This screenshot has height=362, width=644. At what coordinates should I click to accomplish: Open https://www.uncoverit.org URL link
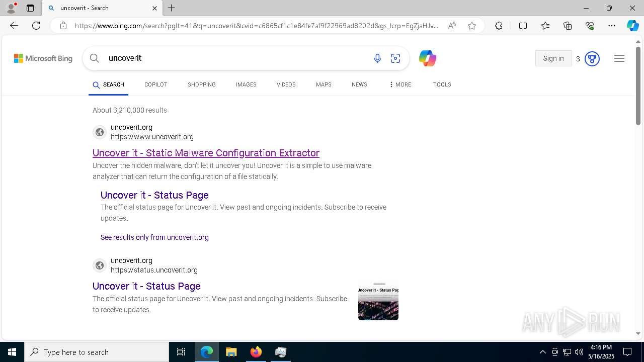tap(152, 137)
